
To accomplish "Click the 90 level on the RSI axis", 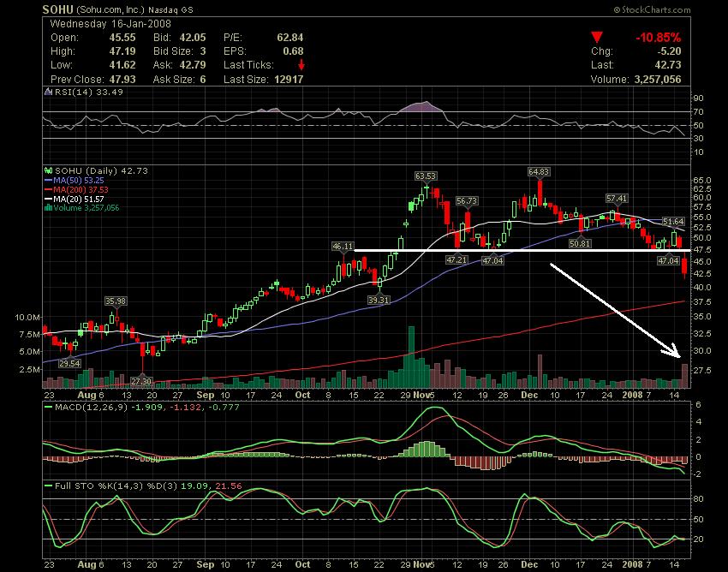I will 699,98.
